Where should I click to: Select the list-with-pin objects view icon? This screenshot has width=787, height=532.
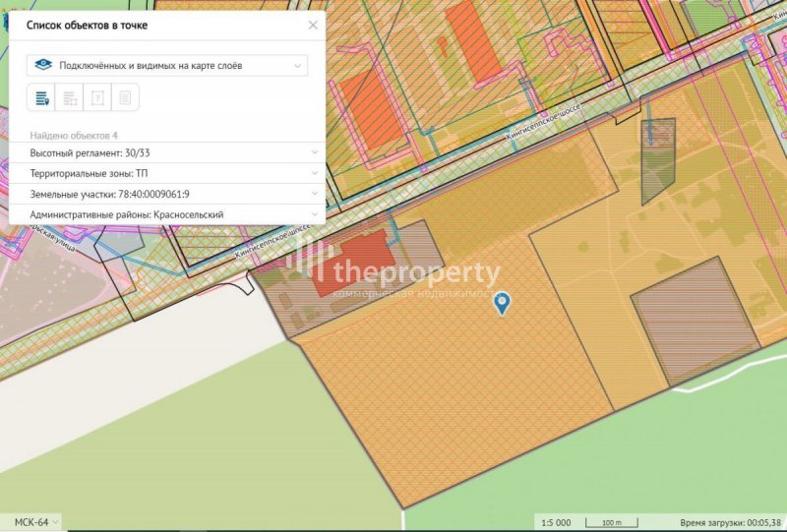point(41,97)
